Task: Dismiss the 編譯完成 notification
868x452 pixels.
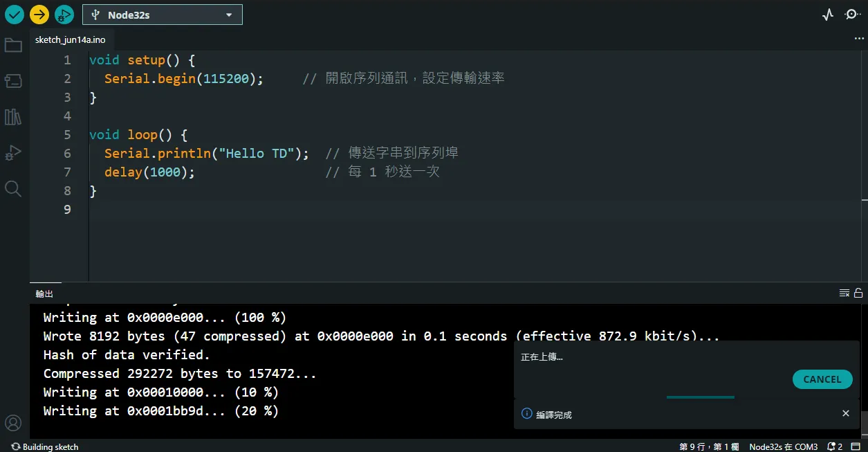Action: [x=845, y=413]
